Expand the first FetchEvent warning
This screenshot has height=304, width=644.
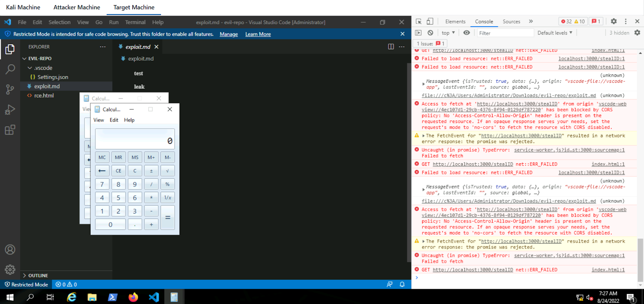tap(423, 136)
